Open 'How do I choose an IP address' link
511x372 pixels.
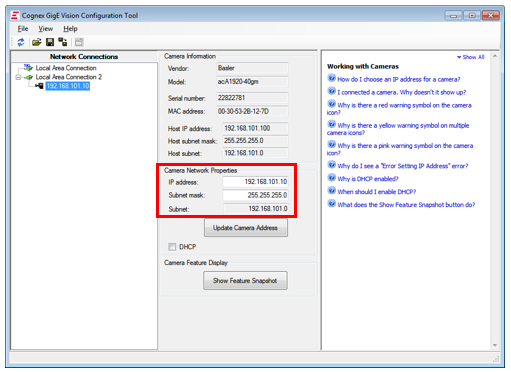click(398, 79)
